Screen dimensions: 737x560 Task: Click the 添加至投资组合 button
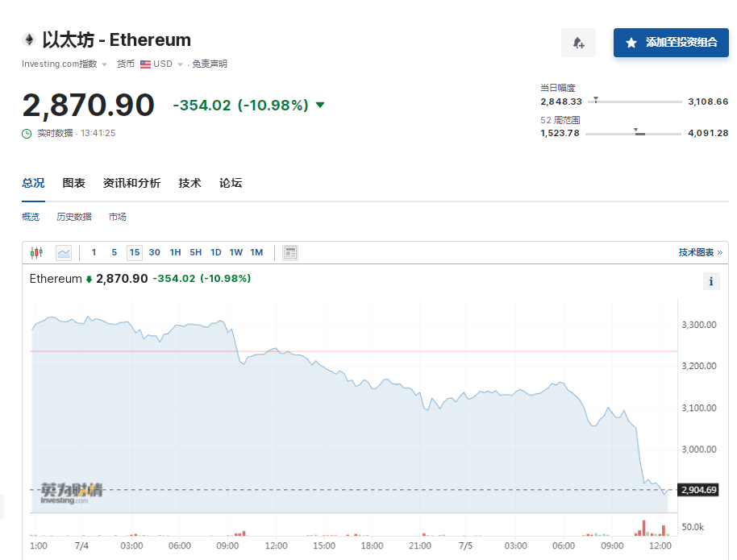670,42
